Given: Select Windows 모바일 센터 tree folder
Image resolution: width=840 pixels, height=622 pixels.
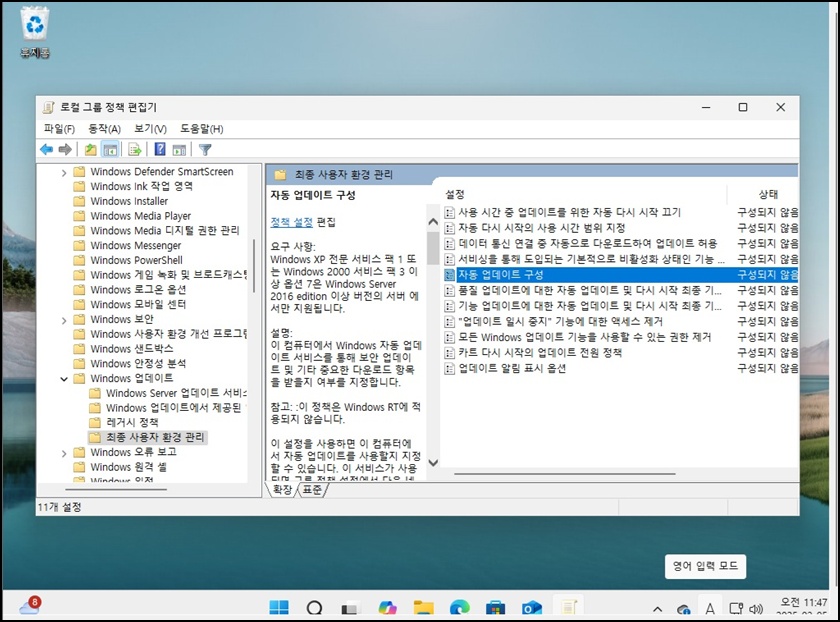Looking at the screenshot, I should (x=138, y=305).
